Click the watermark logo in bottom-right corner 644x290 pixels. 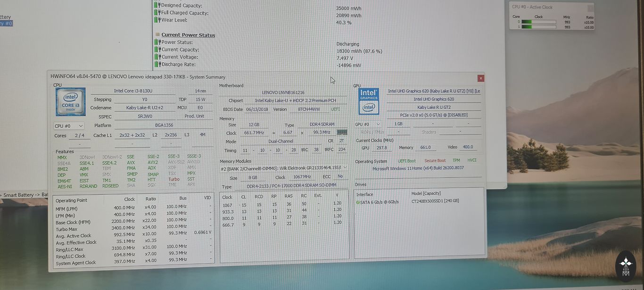(626, 265)
